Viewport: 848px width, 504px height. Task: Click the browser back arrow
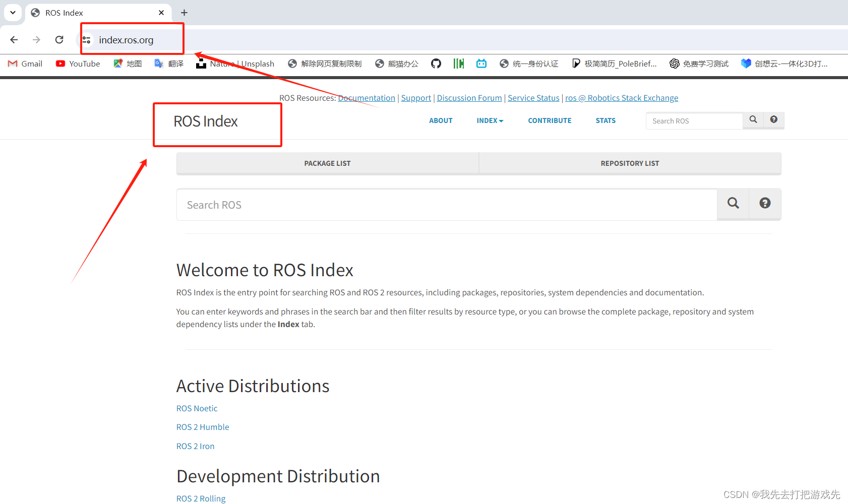[14, 40]
